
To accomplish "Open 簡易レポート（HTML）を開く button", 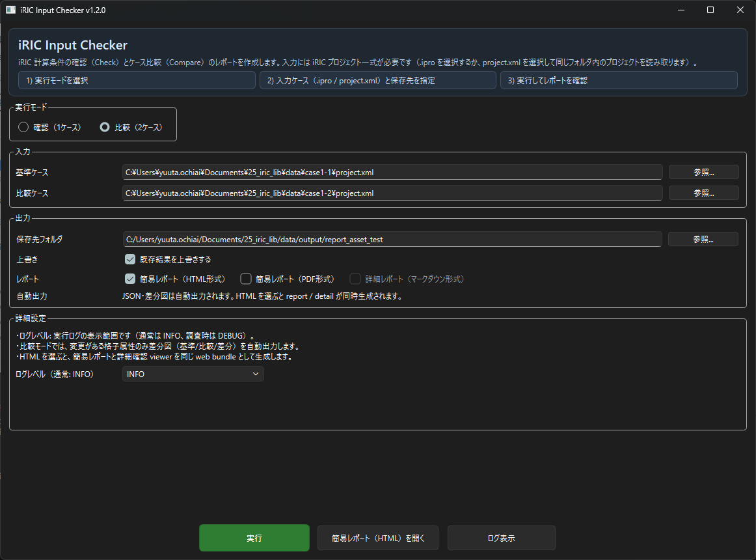I will [378, 539].
